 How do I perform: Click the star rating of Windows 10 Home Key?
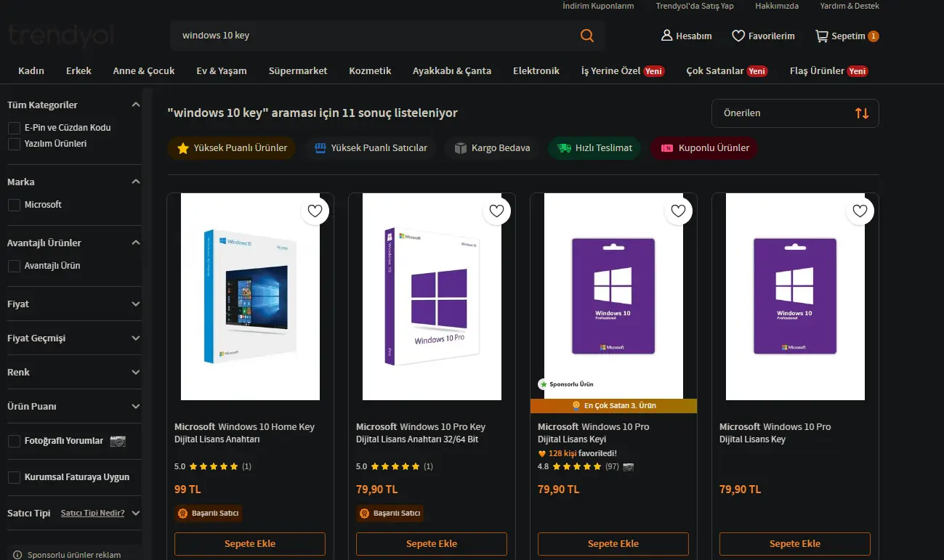[213, 466]
